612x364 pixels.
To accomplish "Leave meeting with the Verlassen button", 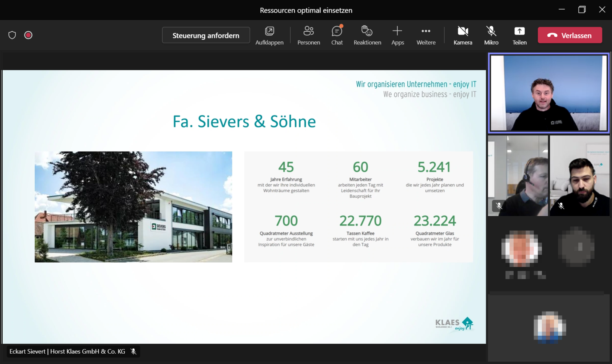I will (x=570, y=35).
